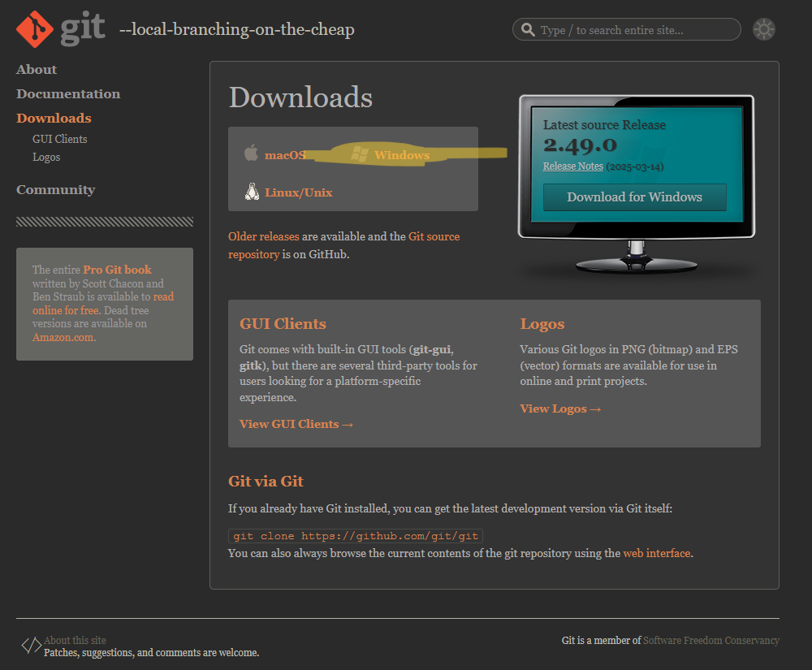The width and height of the screenshot is (812, 670).
Task: Open the web interface link
Action: pyautogui.click(x=657, y=554)
